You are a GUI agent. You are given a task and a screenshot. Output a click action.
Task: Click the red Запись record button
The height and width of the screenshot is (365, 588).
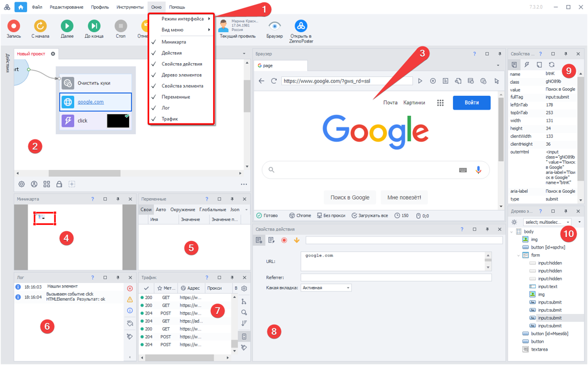tap(13, 25)
